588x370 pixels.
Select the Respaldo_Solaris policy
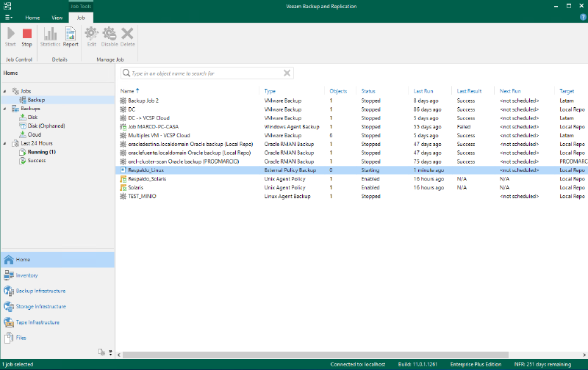pos(352,178)
